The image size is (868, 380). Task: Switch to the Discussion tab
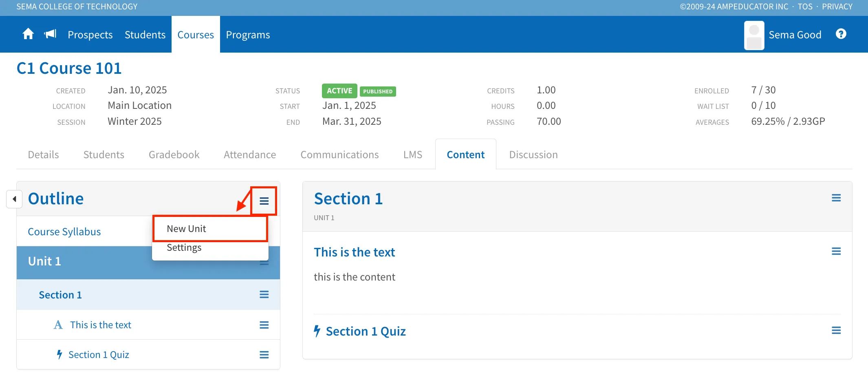[533, 155]
